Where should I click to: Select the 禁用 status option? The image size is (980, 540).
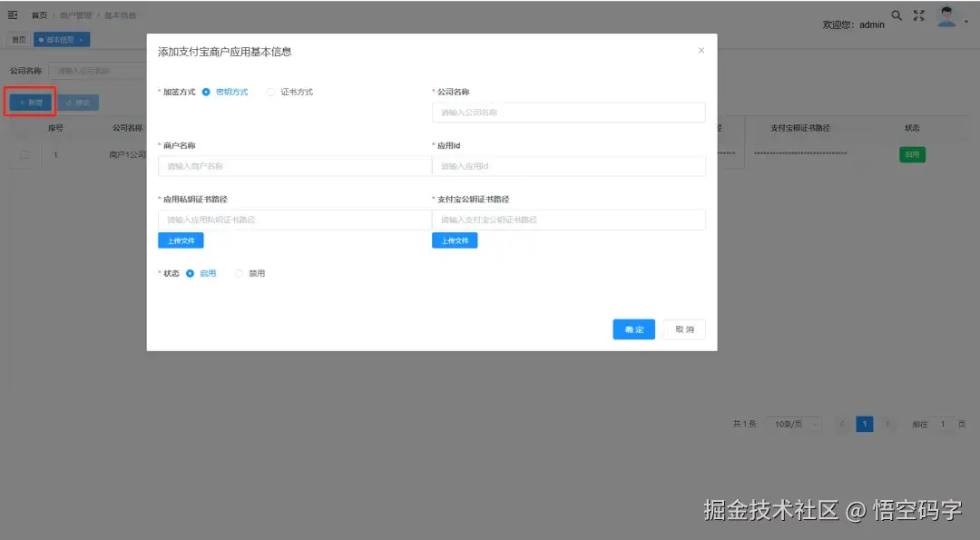click(x=239, y=273)
